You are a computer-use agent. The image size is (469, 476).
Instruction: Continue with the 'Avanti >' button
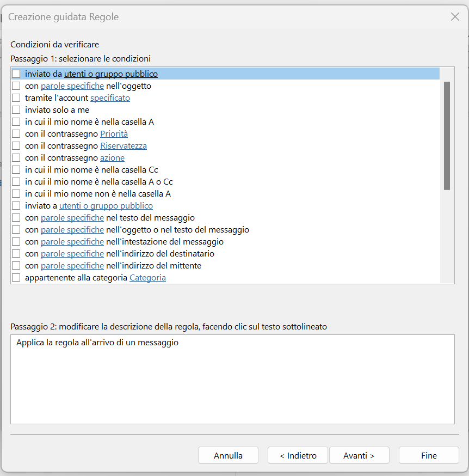359,455
